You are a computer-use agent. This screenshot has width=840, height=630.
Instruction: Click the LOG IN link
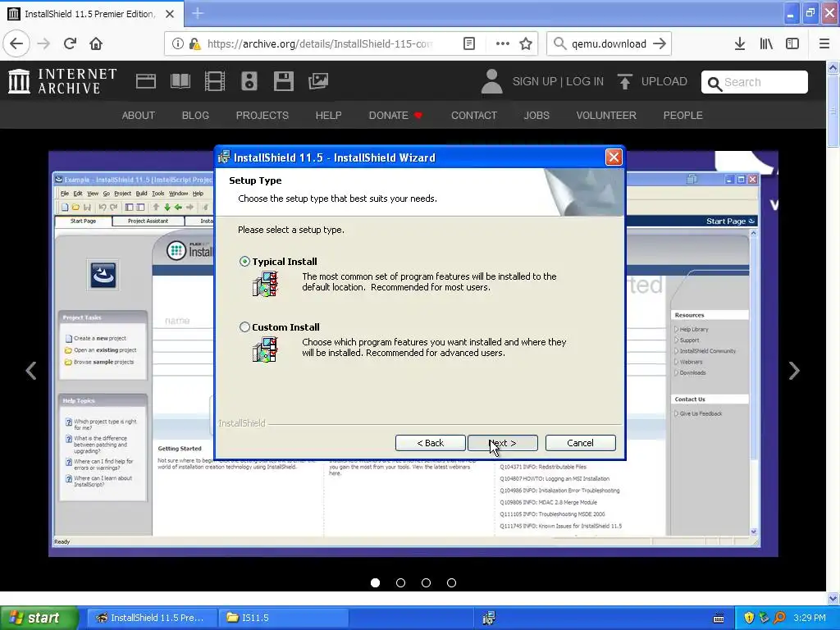pos(585,81)
